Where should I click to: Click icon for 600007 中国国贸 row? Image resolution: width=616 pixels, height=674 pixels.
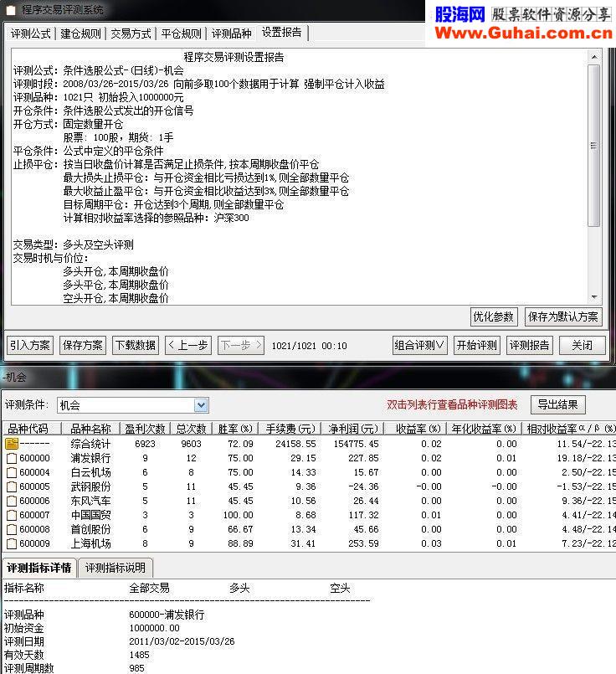coord(12,515)
